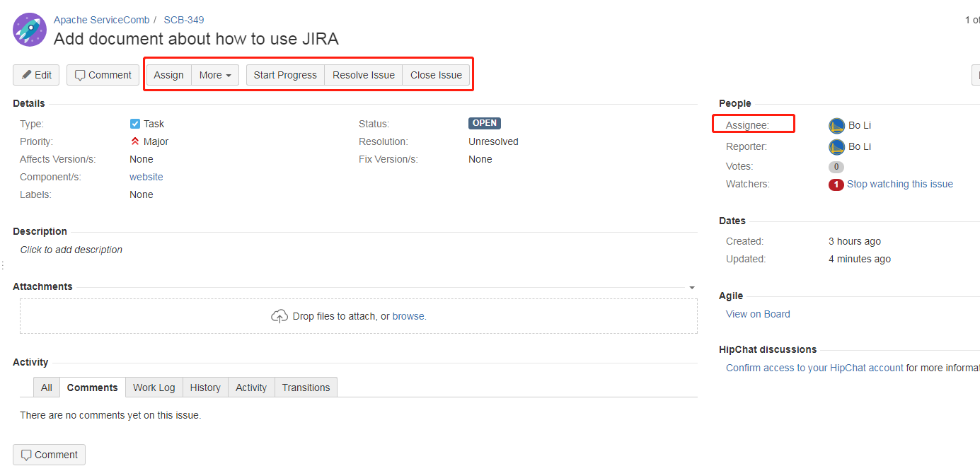The height and width of the screenshot is (466, 980).
Task: Click the ServiceComb rocket project avatar
Action: point(30,30)
